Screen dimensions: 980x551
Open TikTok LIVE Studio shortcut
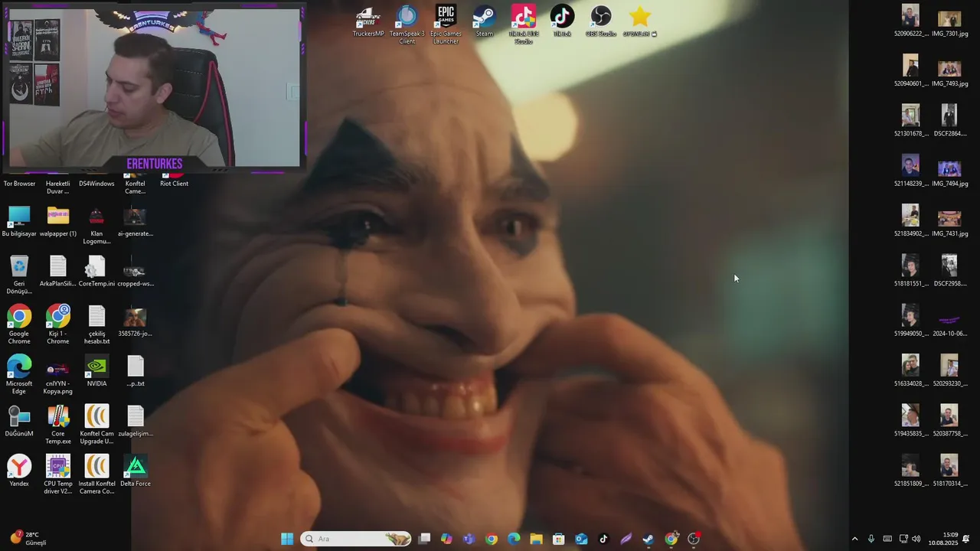(x=524, y=24)
